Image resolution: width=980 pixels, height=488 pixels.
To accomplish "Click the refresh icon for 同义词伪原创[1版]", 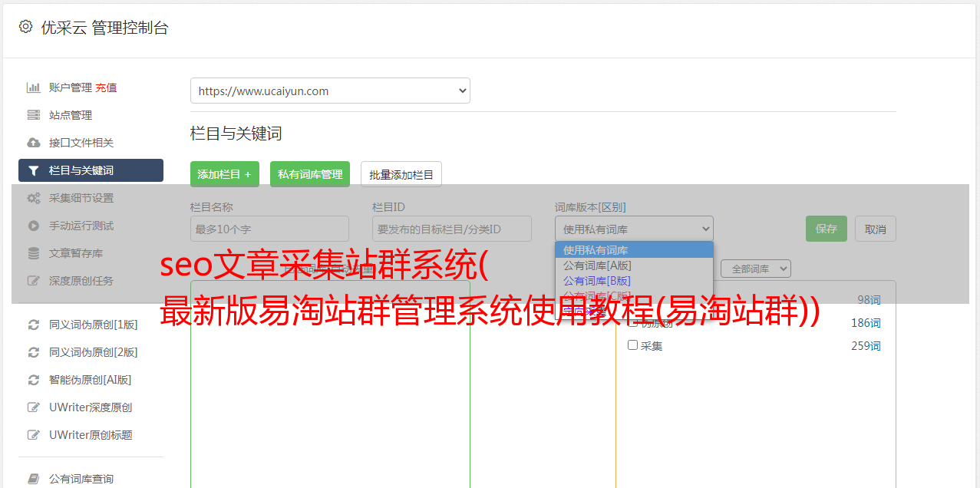I will [x=34, y=325].
